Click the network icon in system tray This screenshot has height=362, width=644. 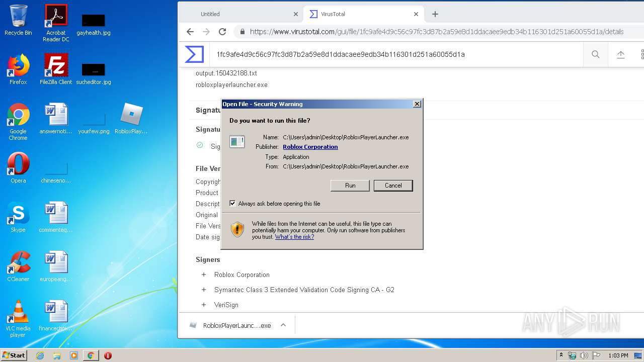point(572,355)
